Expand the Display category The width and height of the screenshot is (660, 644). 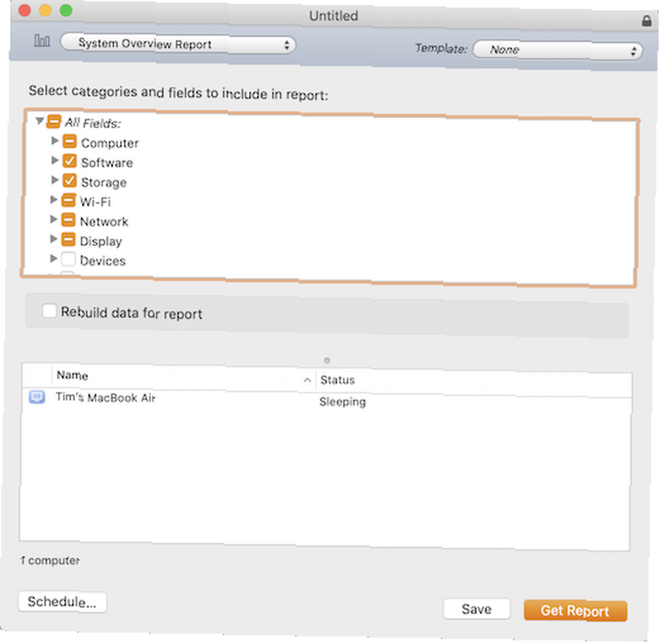(x=54, y=239)
